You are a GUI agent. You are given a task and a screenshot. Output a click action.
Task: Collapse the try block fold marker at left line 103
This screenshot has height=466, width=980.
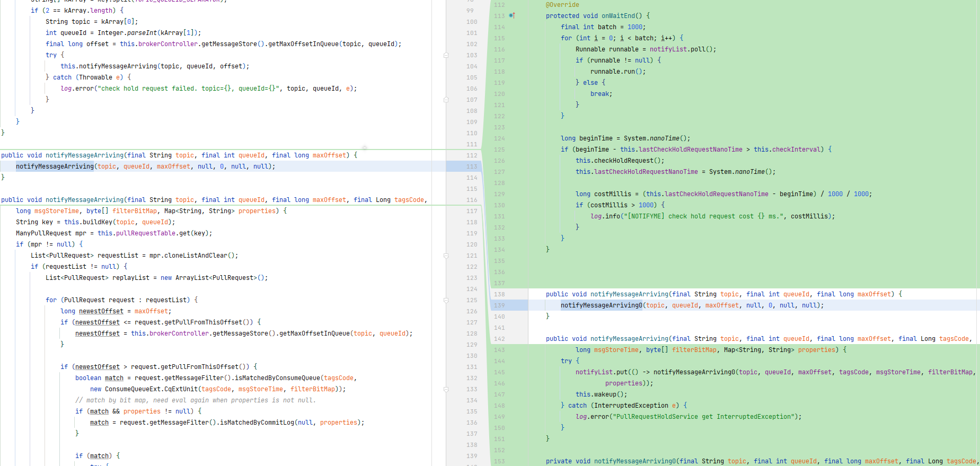coord(446,55)
